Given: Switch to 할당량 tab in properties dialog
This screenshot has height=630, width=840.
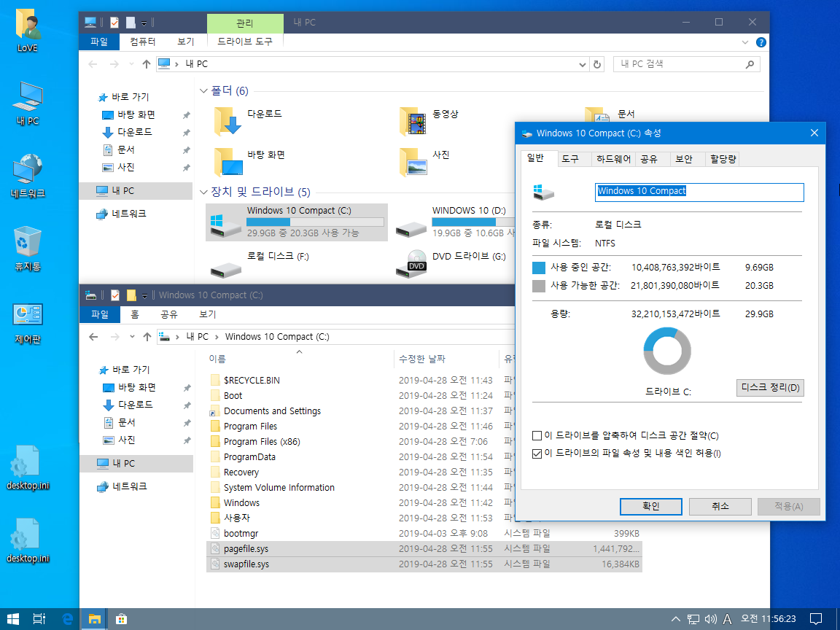Looking at the screenshot, I should click(723, 159).
